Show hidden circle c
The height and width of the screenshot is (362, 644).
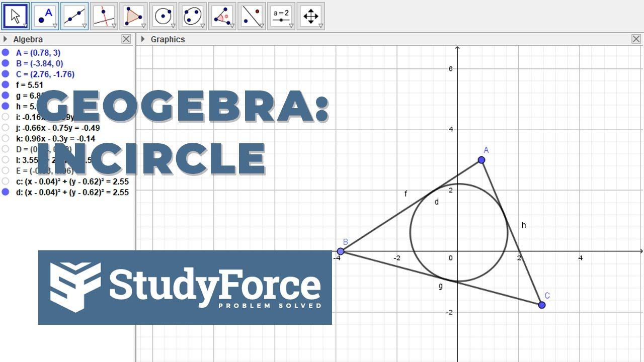(6, 182)
